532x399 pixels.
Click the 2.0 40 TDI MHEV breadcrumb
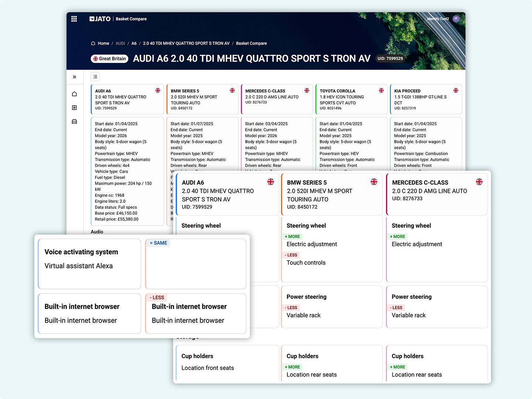pos(186,43)
